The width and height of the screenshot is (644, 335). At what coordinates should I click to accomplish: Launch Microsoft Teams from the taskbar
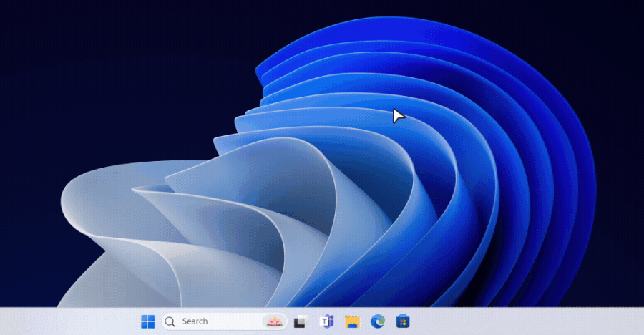326,321
